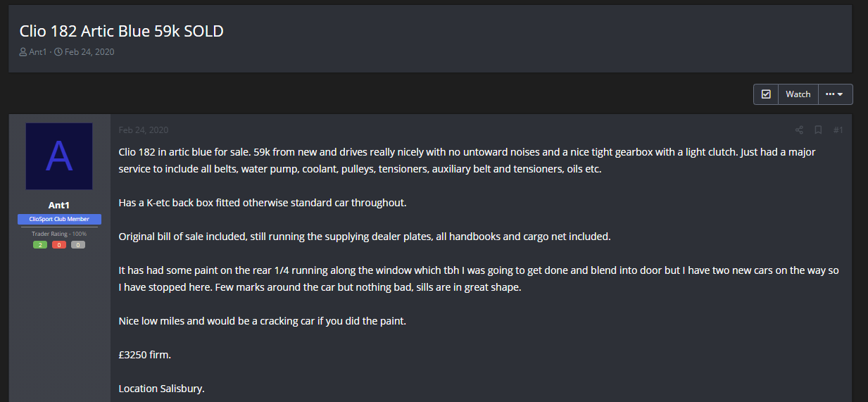Bookmark the first post

tap(818, 130)
